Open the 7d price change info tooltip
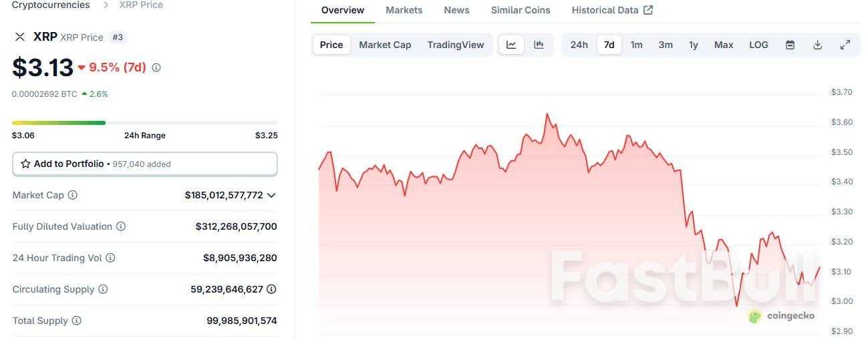The image size is (868, 340). pos(156,67)
